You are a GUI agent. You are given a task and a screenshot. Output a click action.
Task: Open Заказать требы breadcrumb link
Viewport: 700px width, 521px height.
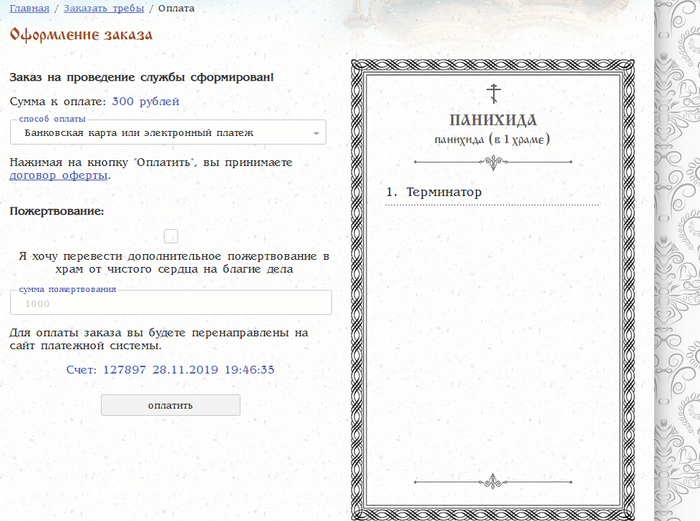[x=102, y=8]
